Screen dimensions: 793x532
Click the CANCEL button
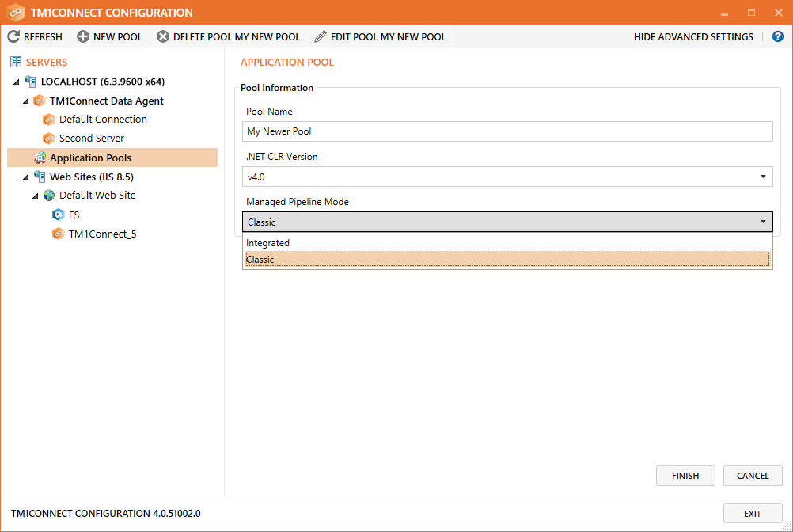tap(753, 475)
